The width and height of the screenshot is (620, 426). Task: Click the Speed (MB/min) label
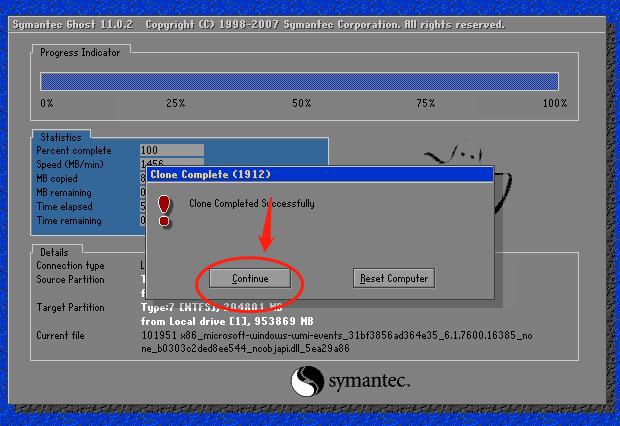(x=70, y=165)
